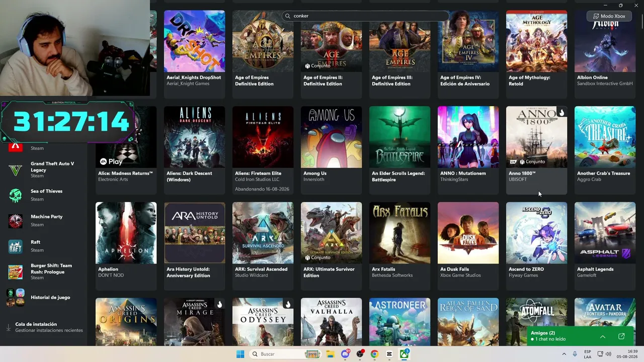Select ANNO : Mutationem tile
The image size is (644, 362).
pyautogui.click(x=468, y=150)
